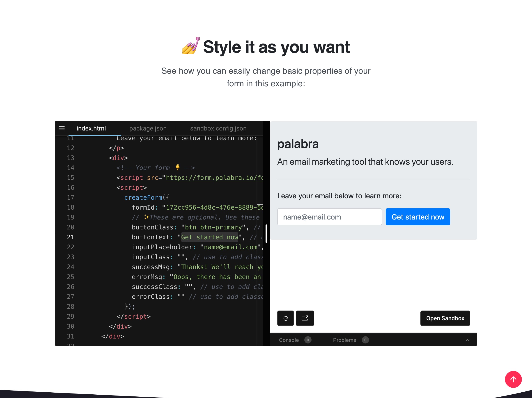Switch to package.json tab
Viewport: 532px width, 398px height.
click(148, 128)
